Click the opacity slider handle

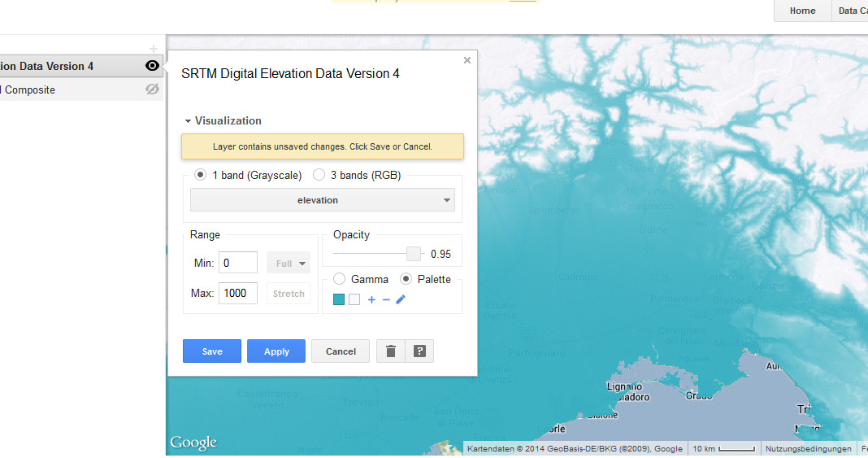[414, 254]
